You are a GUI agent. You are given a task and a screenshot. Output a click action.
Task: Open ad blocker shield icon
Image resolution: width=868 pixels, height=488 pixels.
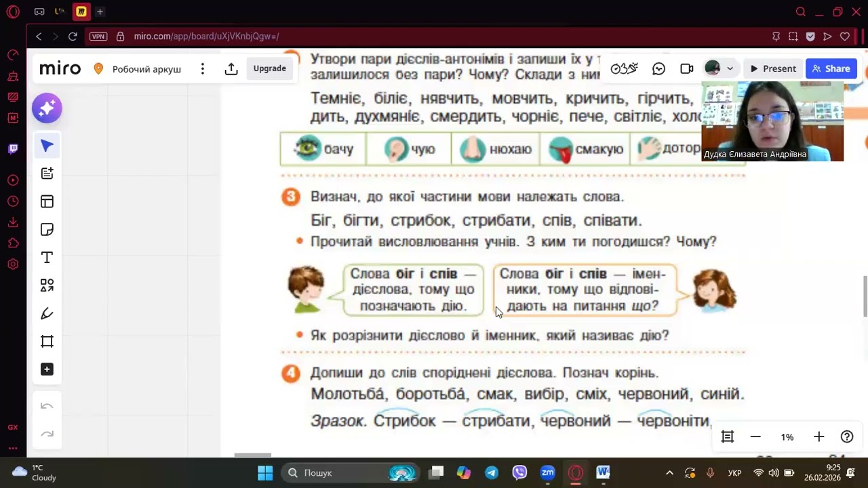[x=810, y=37]
